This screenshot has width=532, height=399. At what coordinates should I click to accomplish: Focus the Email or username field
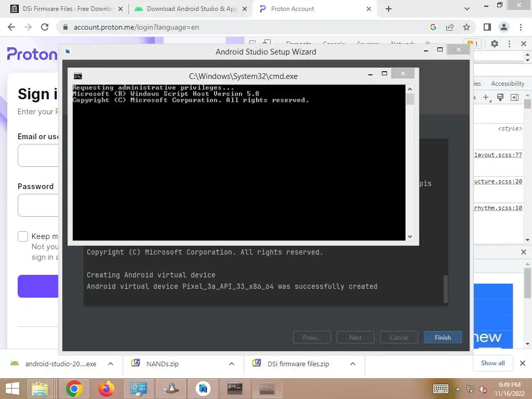coord(38,155)
